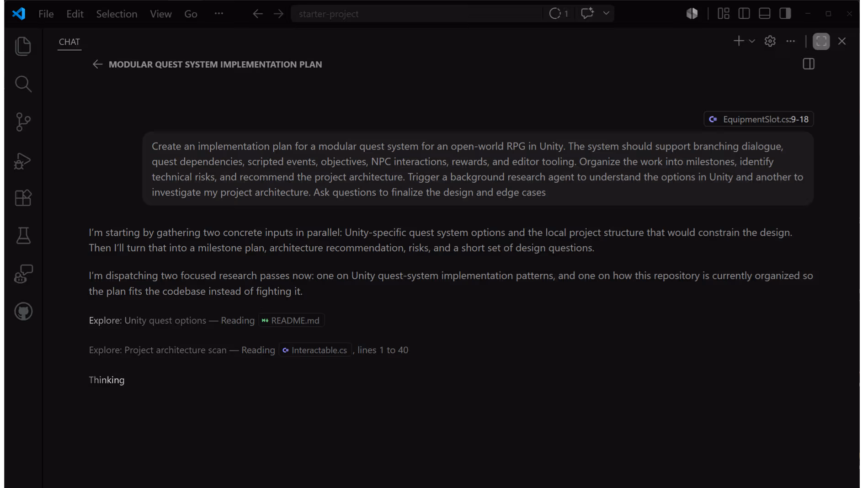
Task: Open the Explorer view in activity bar
Action: click(23, 46)
